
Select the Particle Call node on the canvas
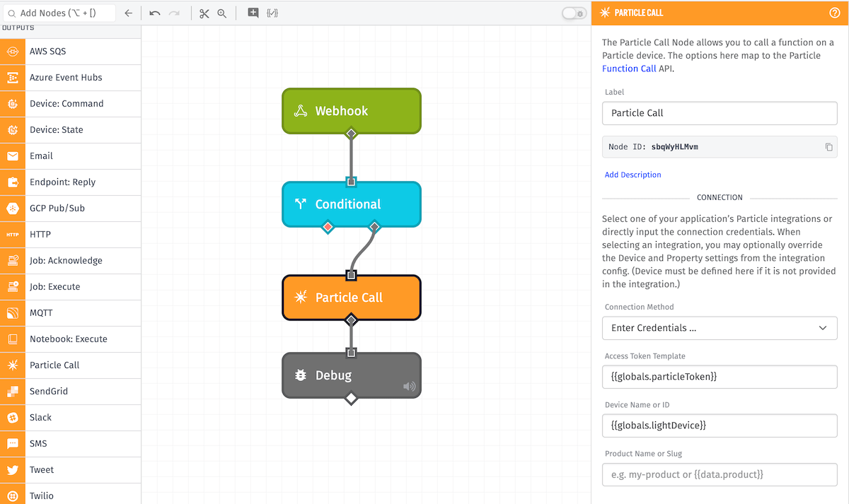pos(352,298)
